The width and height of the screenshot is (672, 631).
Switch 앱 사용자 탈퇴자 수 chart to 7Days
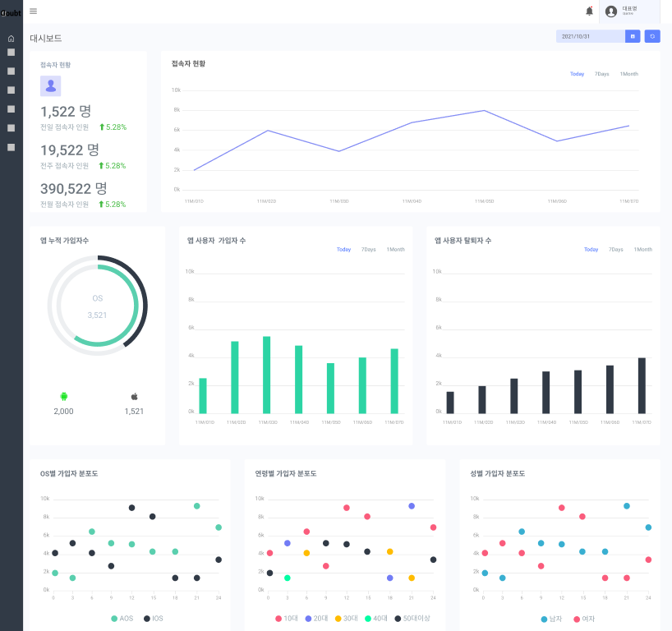pyautogui.click(x=616, y=250)
